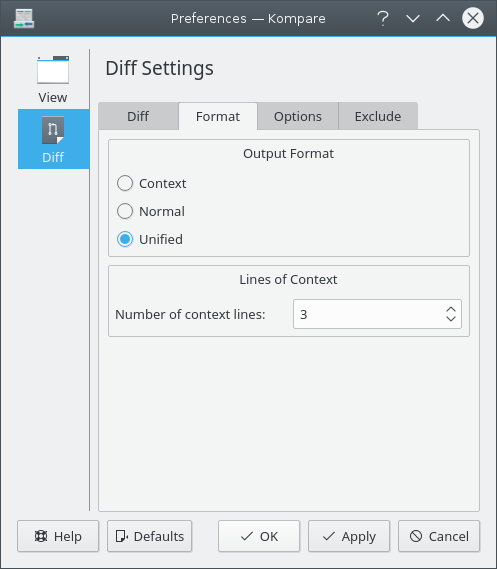
Task: Minimize the window using the down chevron
Action: (413, 19)
